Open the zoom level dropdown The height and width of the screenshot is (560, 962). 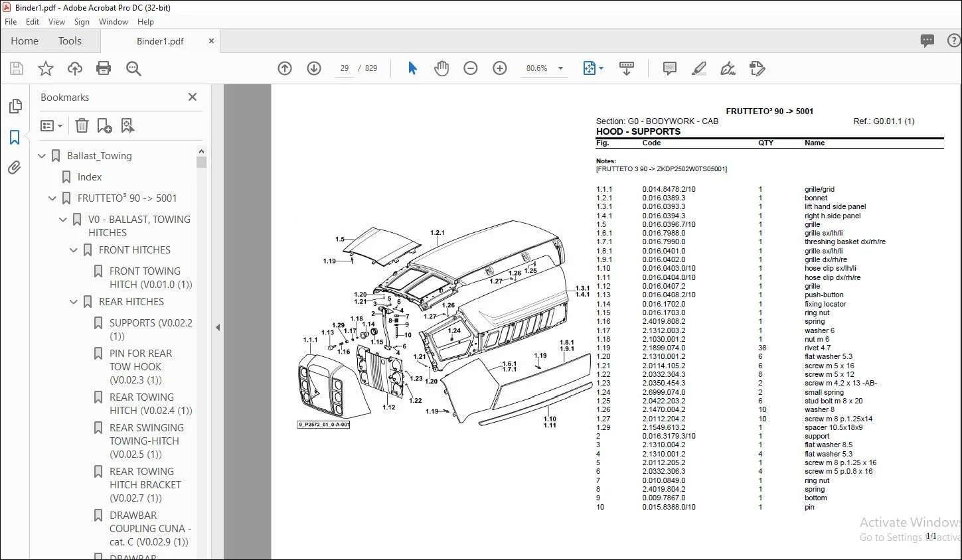(560, 68)
